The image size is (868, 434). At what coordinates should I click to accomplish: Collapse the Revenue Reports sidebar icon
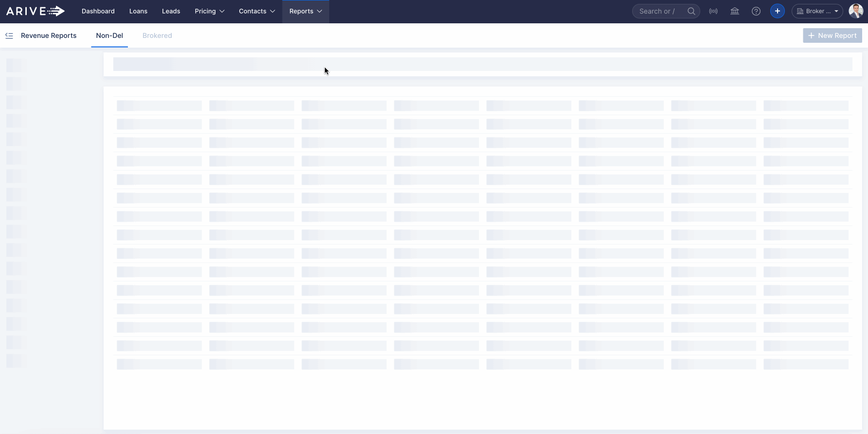click(9, 35)
